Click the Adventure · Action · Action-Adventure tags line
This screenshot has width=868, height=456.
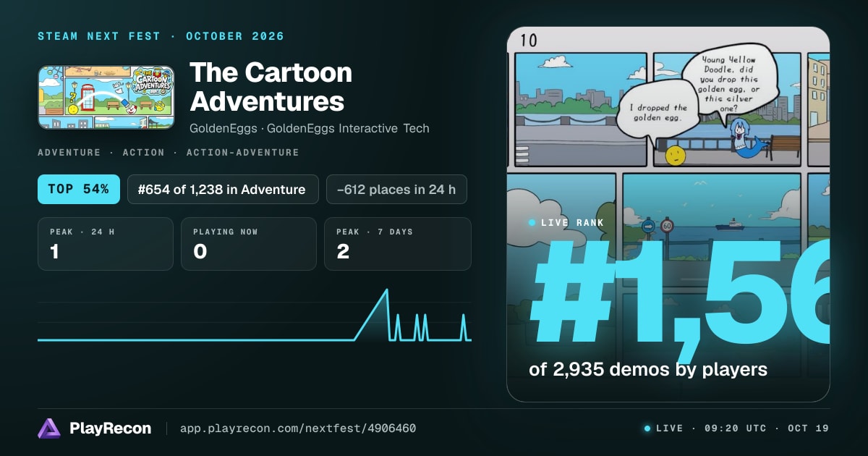(x=168, y=153)
